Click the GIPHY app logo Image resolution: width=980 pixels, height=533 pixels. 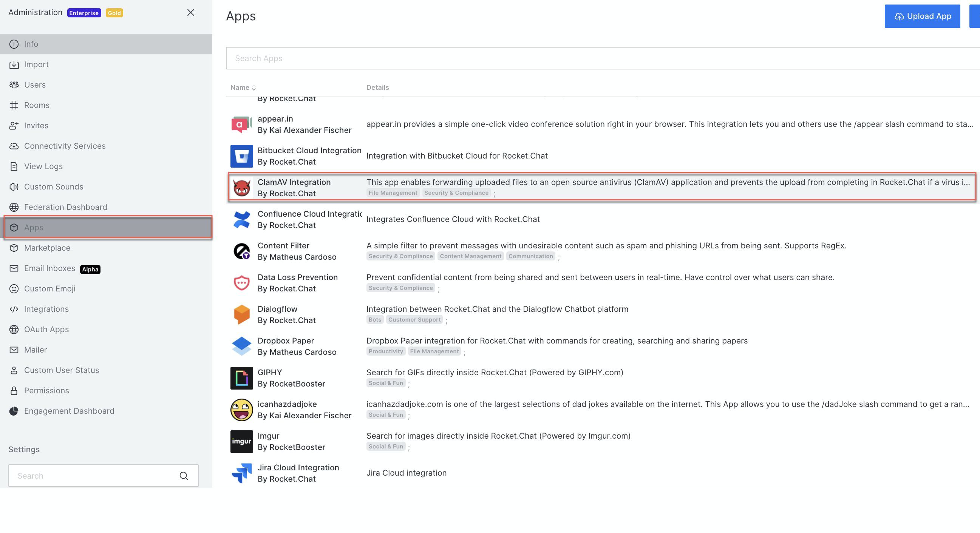click(x=241, y=378)
